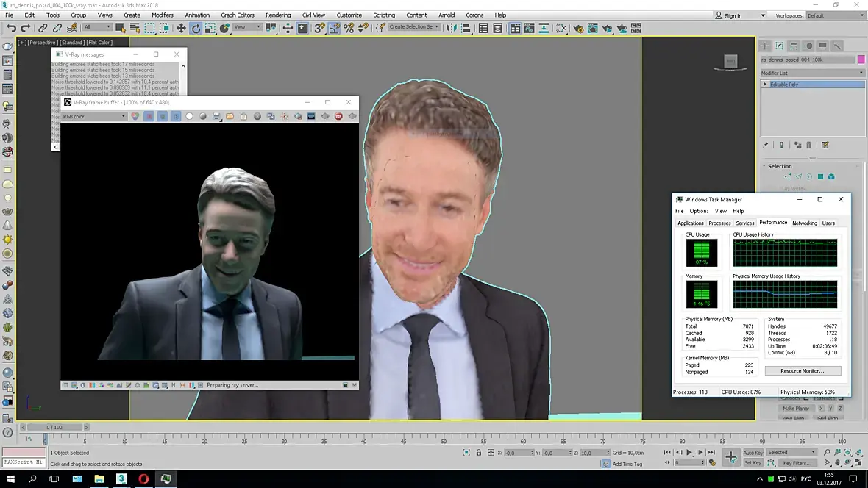Toggle the Ribbon display button

[x=515, y=28]
